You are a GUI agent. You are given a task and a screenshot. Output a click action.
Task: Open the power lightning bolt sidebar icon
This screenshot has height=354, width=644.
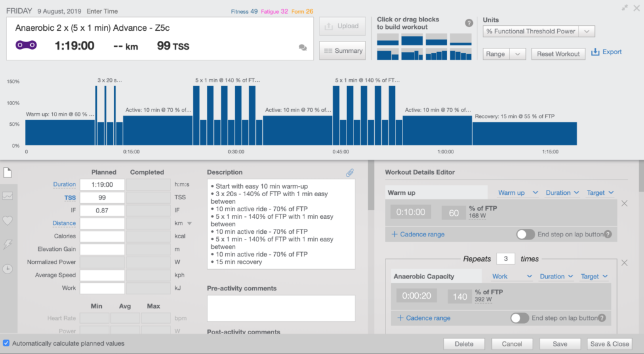(x=8, y=245)
